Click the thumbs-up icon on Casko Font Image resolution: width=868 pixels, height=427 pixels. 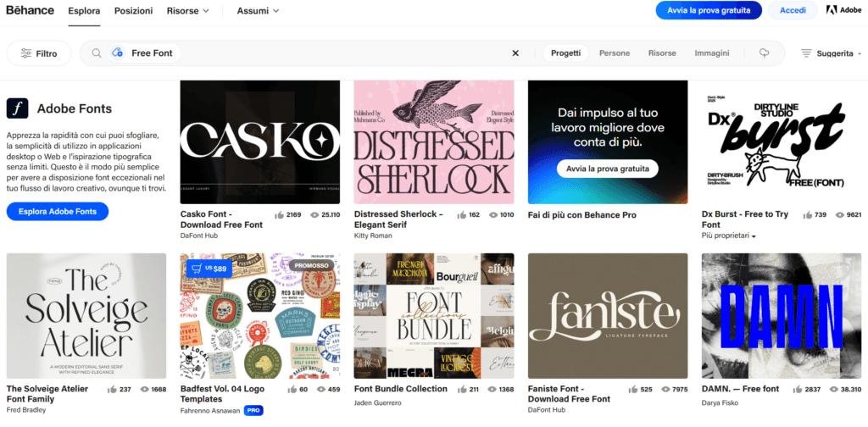[x=280, y=214]
